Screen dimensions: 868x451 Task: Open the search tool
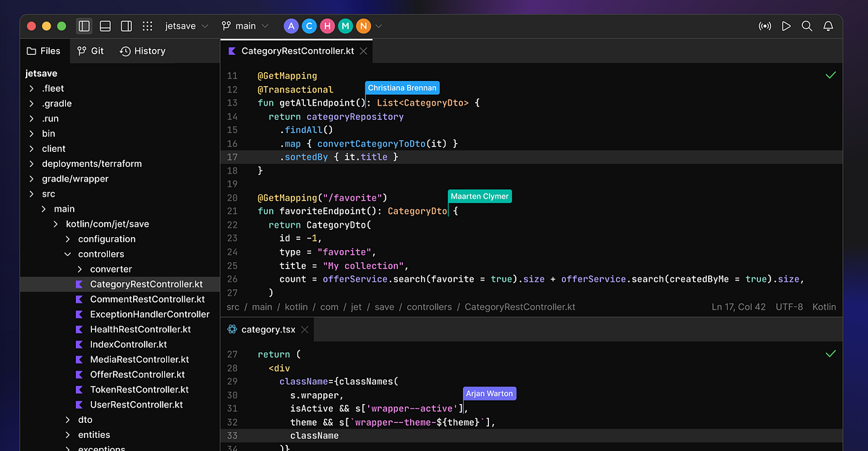[x=807, y=25]
